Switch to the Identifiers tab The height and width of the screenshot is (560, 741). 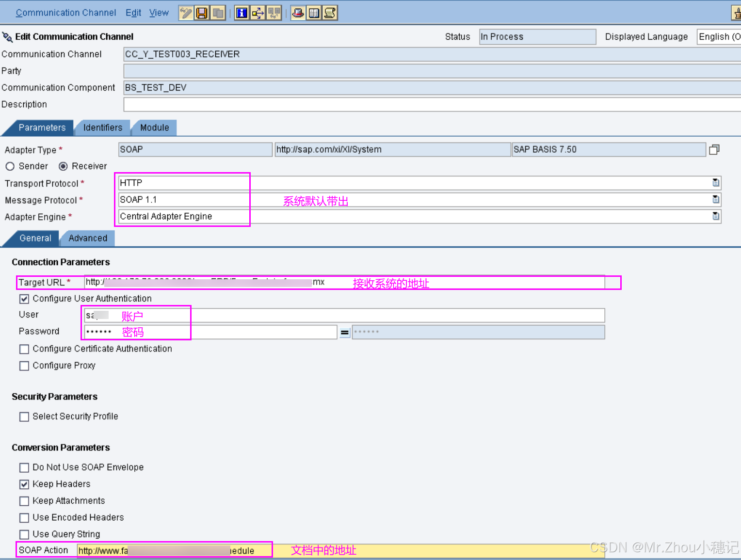[102, 128]
